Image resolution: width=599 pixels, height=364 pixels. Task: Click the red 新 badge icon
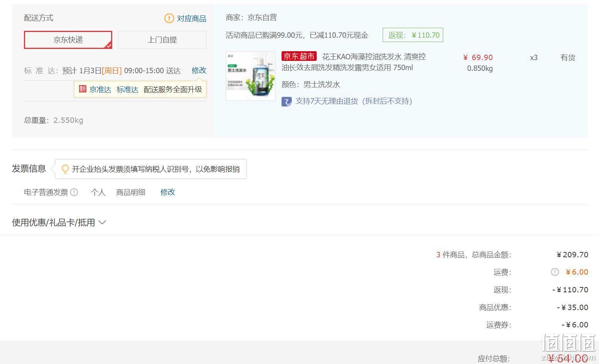click(83, 89)
